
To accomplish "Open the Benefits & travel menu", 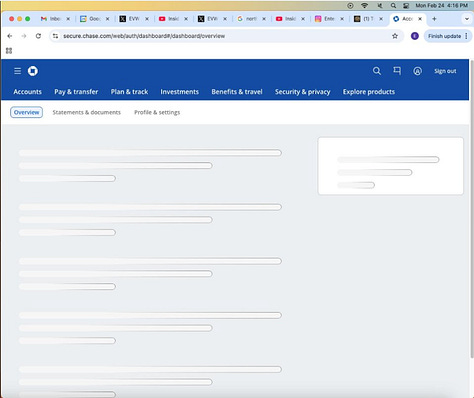I will [x=237, y=92].
